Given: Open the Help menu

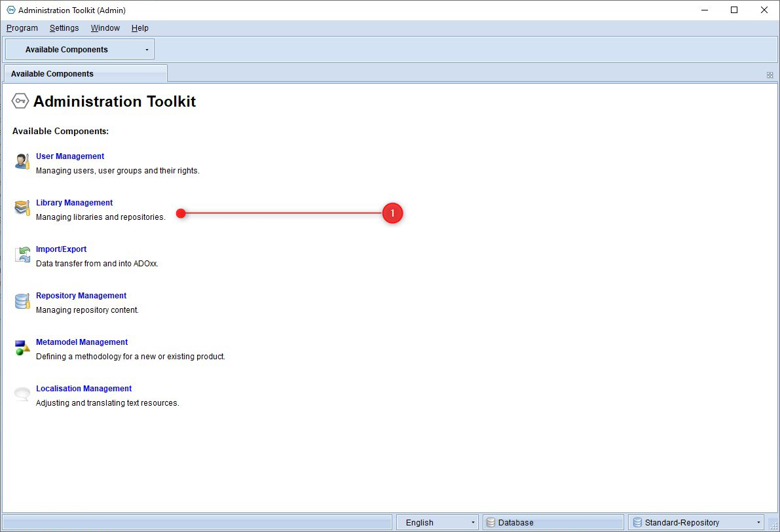Looking at the screenshot, I should 139,28.
